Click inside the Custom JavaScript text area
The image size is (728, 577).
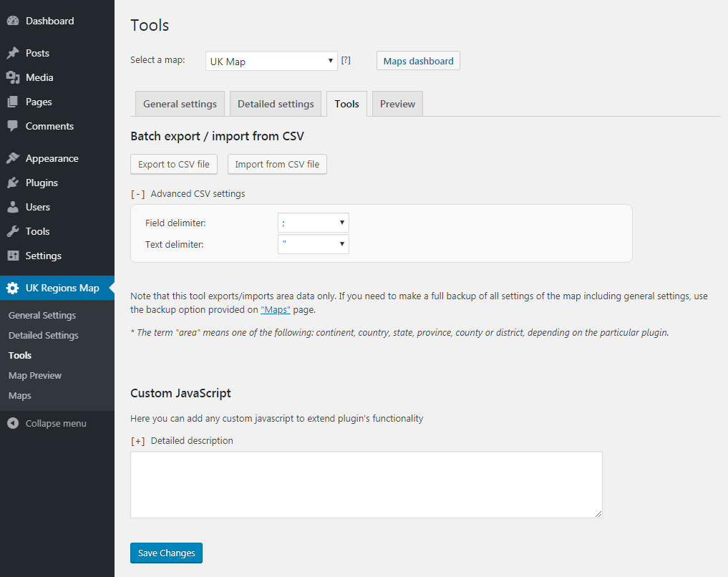(366, 485)
